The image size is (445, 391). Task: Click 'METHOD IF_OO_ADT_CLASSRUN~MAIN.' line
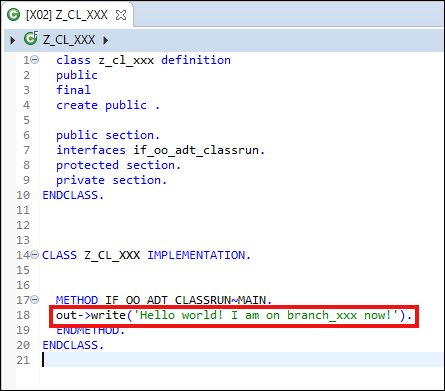(x=164, y=300)
